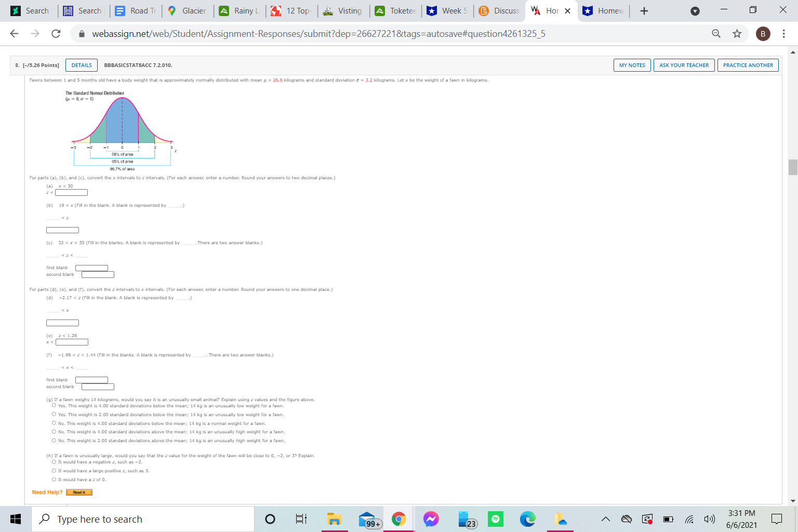The width and height of the screenshot is (798, 532).
Task: Open Windows Start menu
Action: click(15, 519)
